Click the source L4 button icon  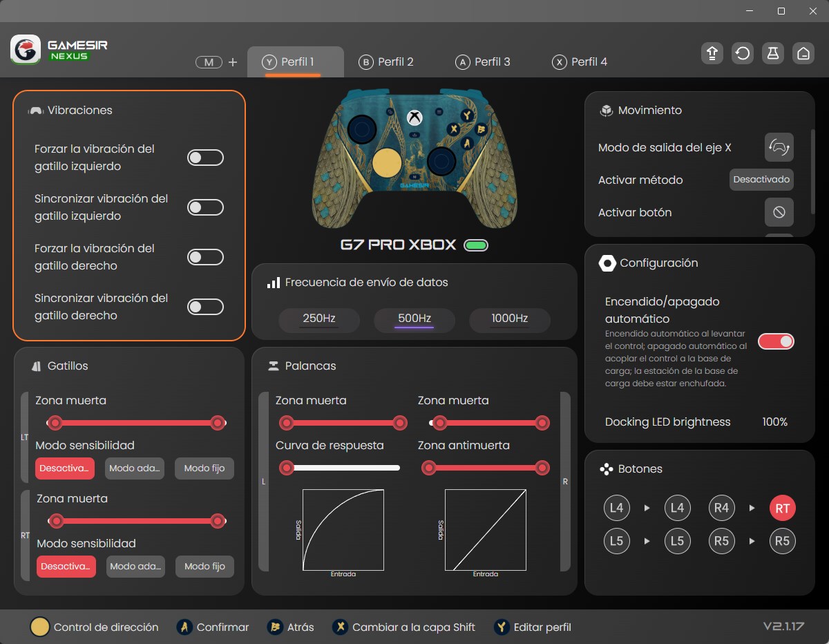pyautogui.click(x=617, y=509)
